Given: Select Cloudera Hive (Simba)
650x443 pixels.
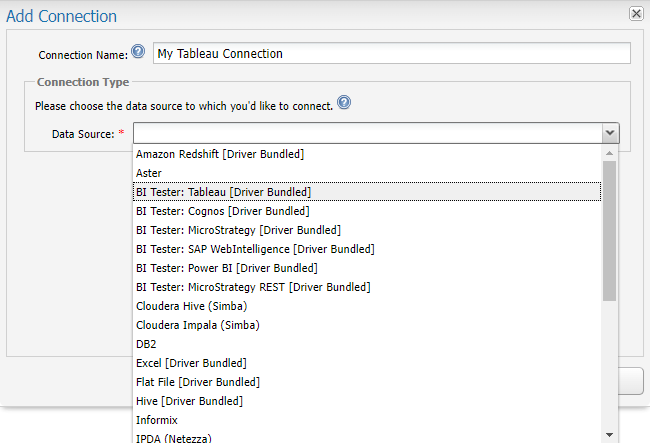Looking at the screenshot, I should [367, 306].
